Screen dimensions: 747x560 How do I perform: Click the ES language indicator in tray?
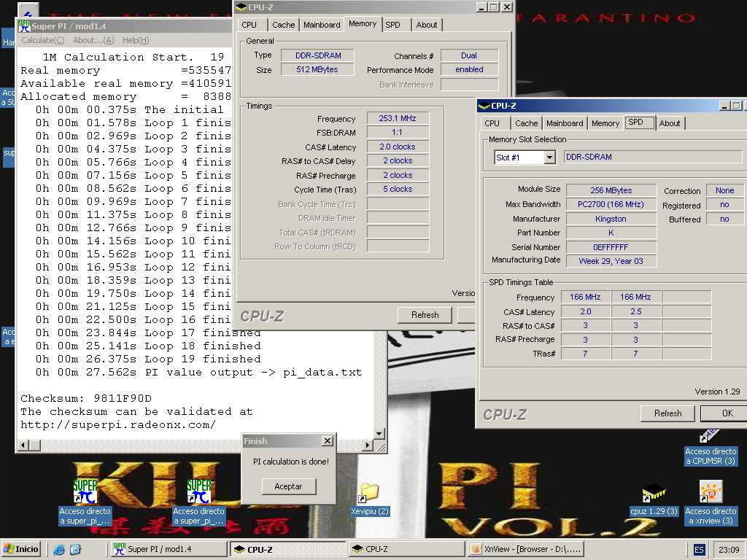click(x=698, y=550)
